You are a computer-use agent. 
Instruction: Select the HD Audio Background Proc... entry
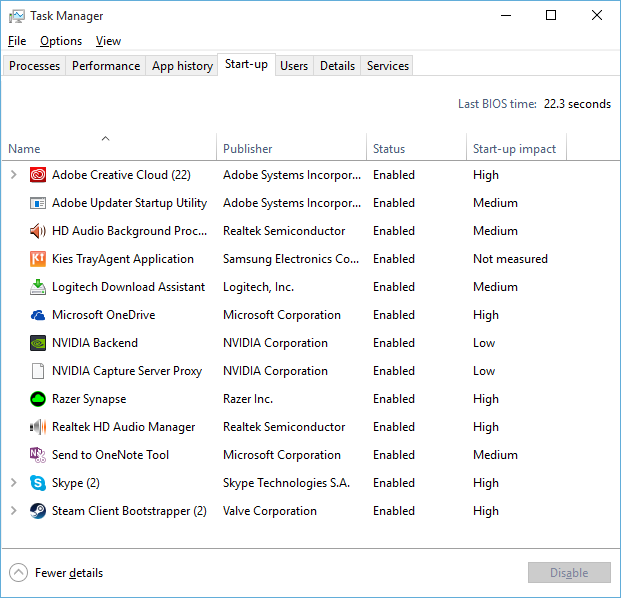130,231
